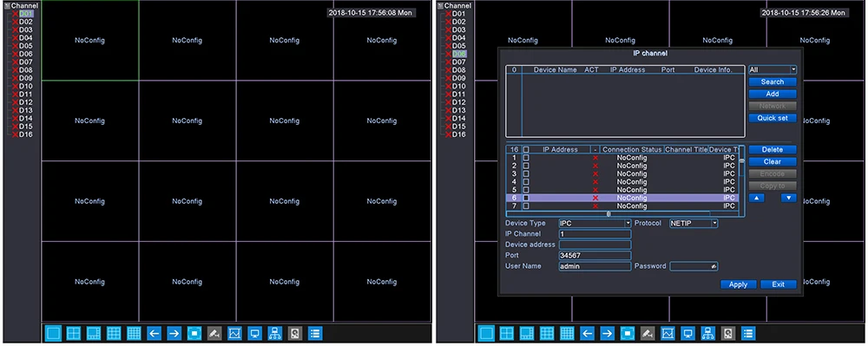Move selected channel down with down-arrow button
The image size is (868, 346).
pos(788,198)
